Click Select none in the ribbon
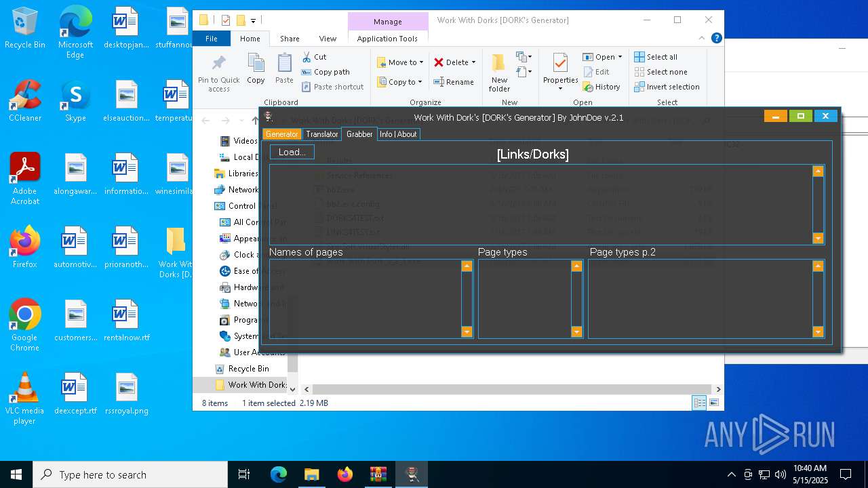 click(660, 72)
